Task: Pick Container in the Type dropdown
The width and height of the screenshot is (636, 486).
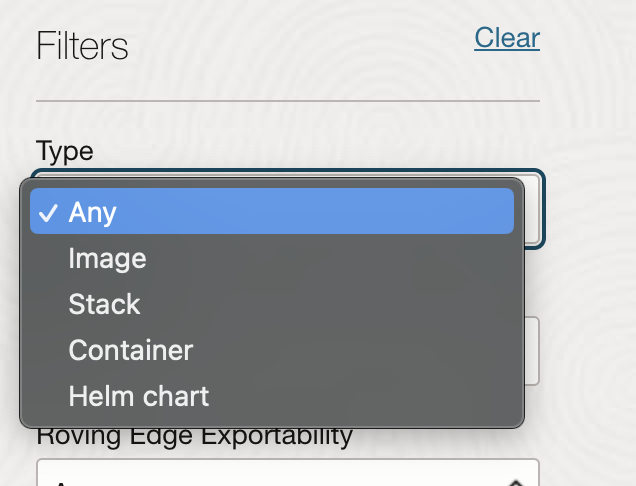Action: pyautogui.click(x=130, y=350)
